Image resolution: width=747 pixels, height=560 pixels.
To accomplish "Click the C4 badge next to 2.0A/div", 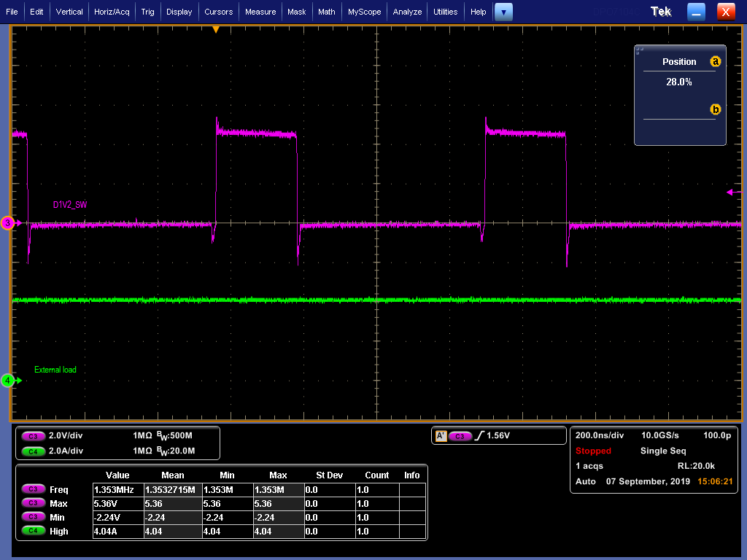I will [33, 451].
